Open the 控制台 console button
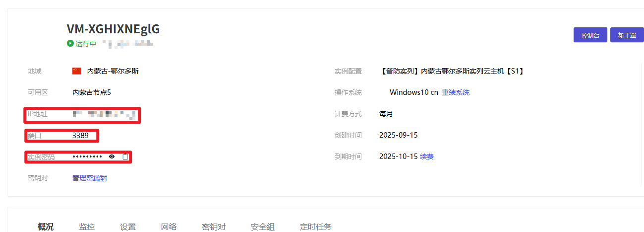This screenshot has height=232, width=644. pos(590,35)
